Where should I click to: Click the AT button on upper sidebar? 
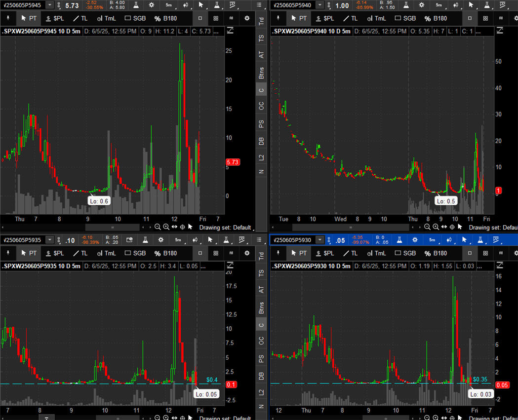(x=261, y=55)
